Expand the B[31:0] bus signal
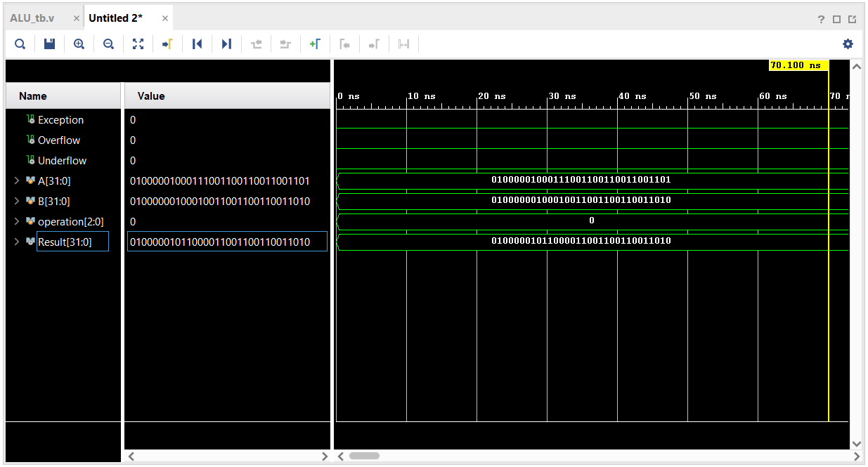Image resolution: width=868 pixels, height=467 pixels. tap(15, 201)
